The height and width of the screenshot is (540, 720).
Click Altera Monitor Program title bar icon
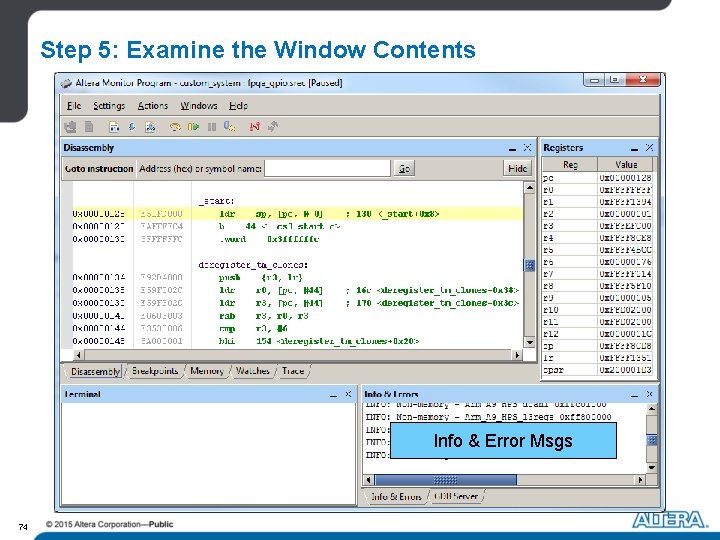(x=67, y=83)
